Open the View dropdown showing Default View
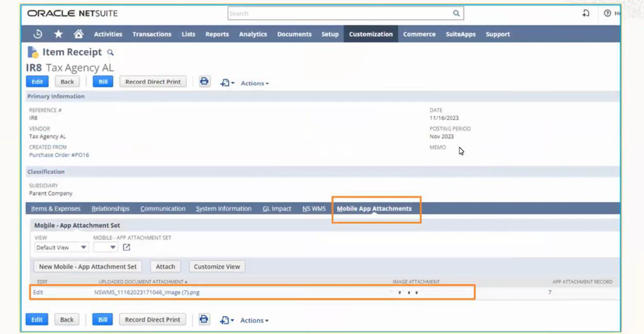The width and height of the screenshot is (644, 334). click(x=61, y=247)
